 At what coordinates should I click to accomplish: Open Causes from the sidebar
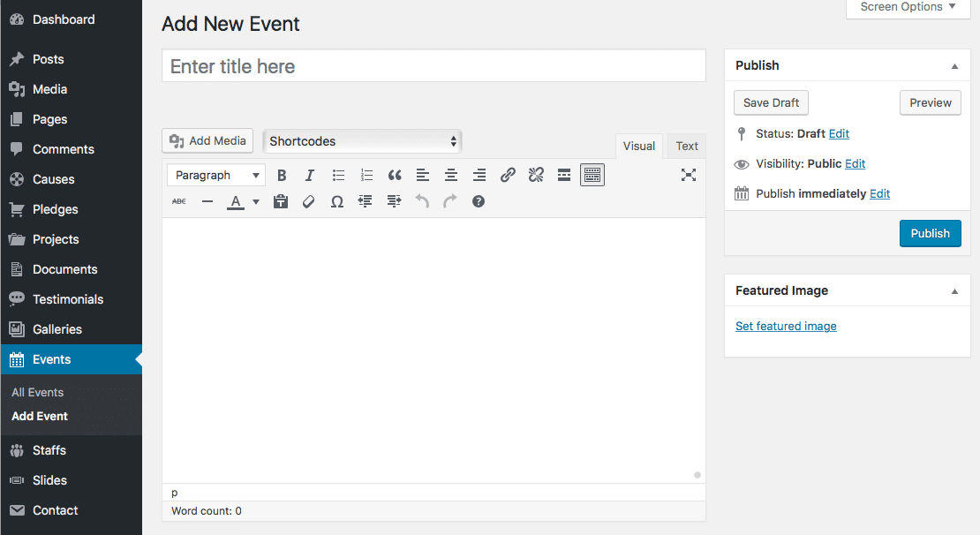pos(72,179)
